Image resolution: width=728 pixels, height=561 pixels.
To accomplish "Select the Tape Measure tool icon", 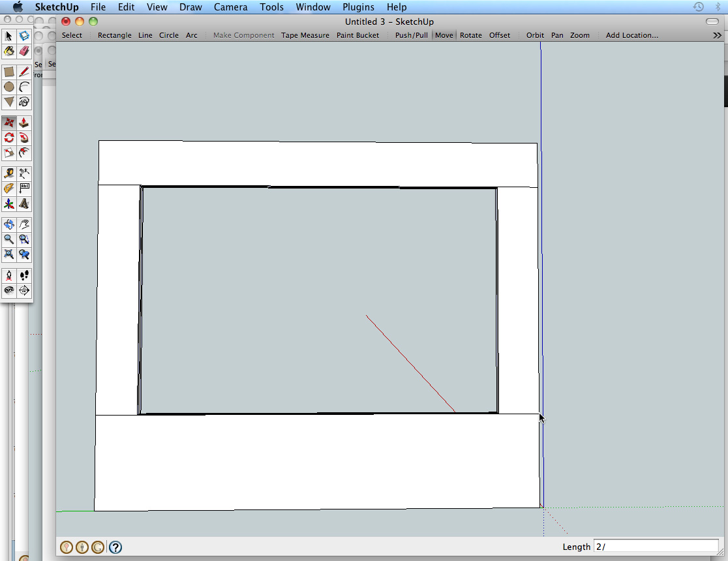I will 9,174.
